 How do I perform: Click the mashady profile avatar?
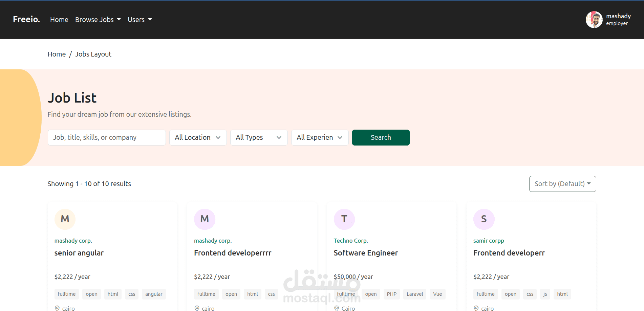click(x=594, y=20)
